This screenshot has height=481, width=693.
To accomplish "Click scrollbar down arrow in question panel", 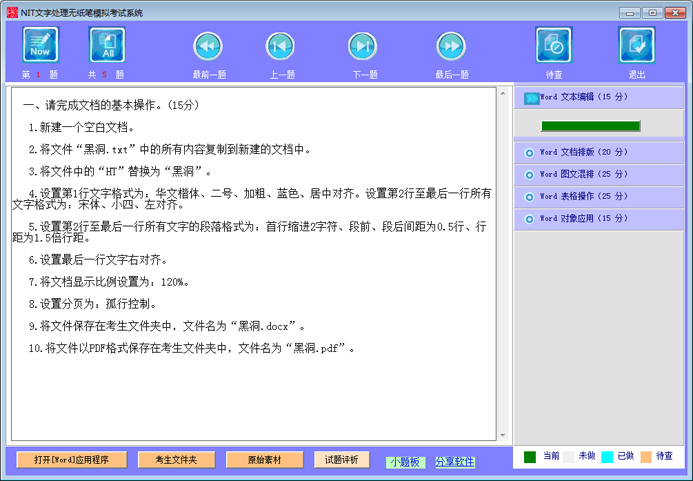I will (503, 435).
